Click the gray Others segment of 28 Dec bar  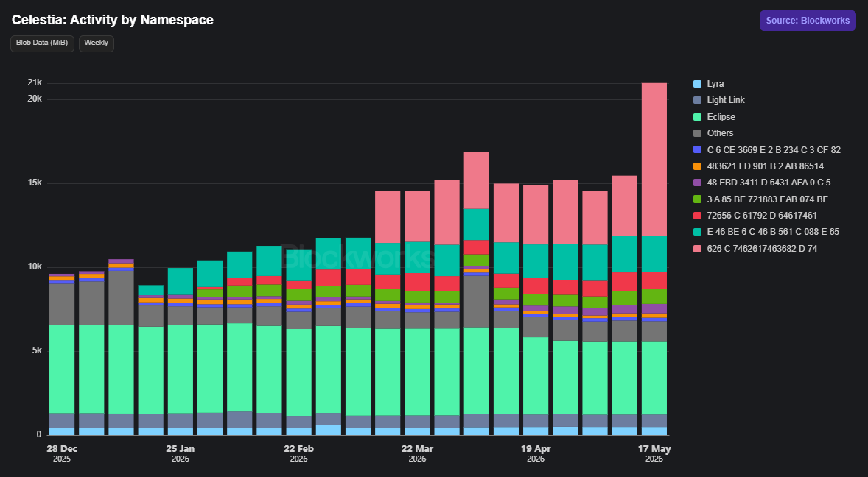pyautogui.click(x=62, y=305)
